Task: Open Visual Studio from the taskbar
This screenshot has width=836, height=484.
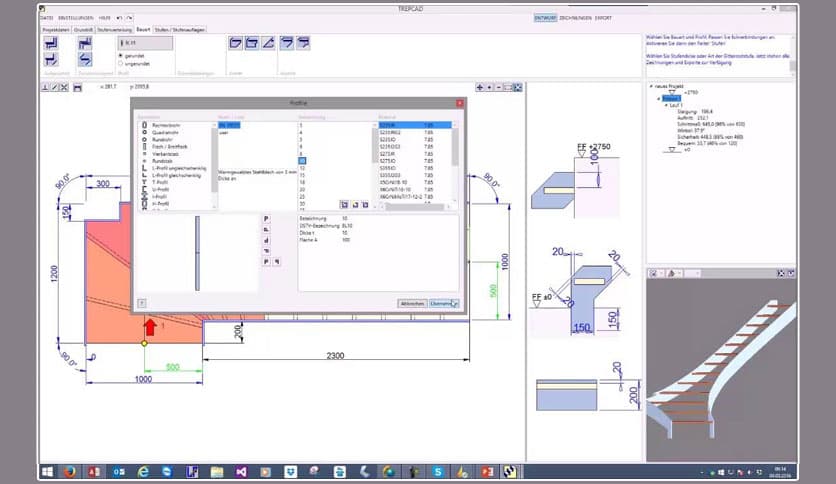Action: coord(241,472)
